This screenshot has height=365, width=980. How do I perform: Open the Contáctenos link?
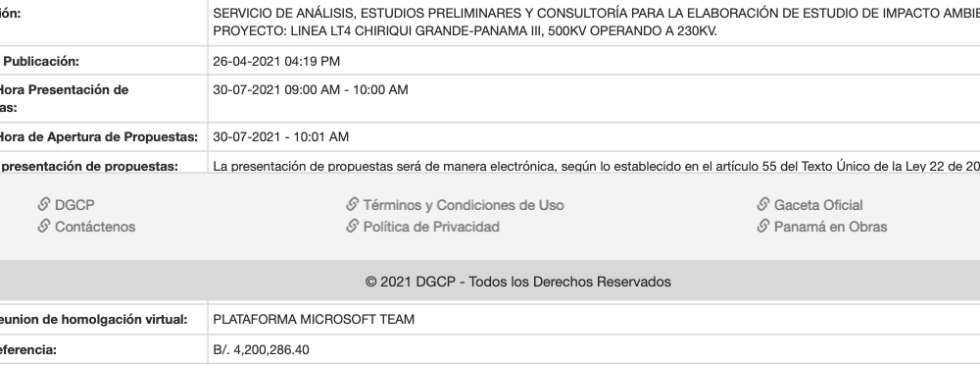(x=95, y=227)
